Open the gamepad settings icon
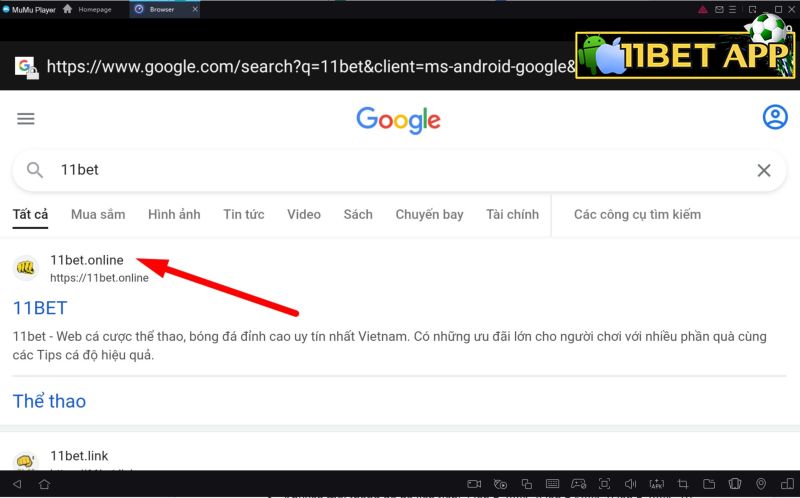The image size is (800, 498). click(579, 484)
